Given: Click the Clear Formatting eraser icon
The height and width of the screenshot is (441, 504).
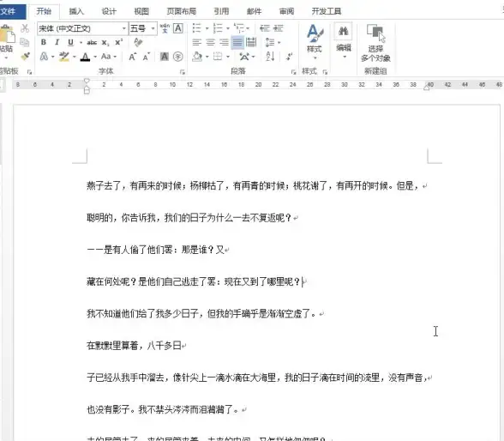Looking at the screenshot, I should (x=138, y=42).
